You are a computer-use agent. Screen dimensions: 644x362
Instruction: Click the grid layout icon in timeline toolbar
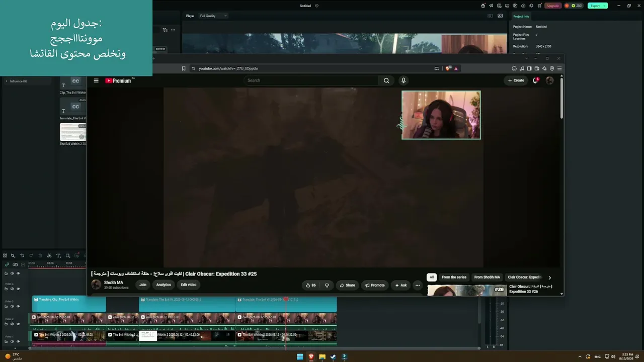pos(5,255)
